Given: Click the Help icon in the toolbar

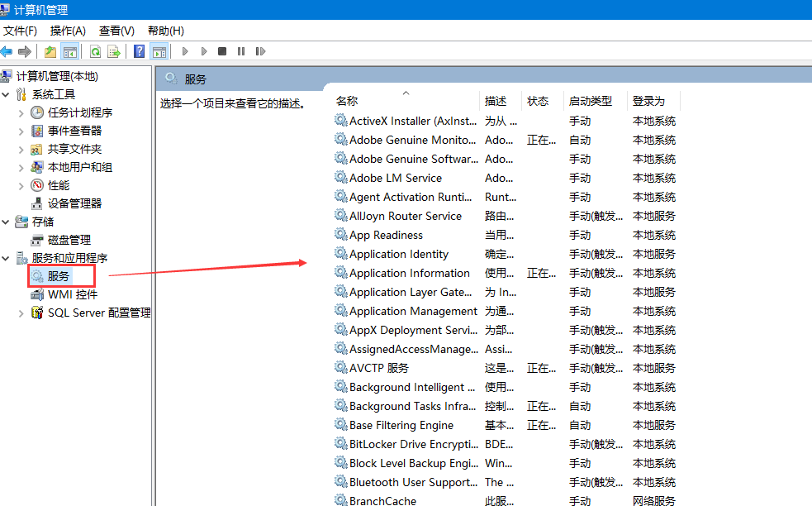Looking at the screenshot, I should coord(138,51).
